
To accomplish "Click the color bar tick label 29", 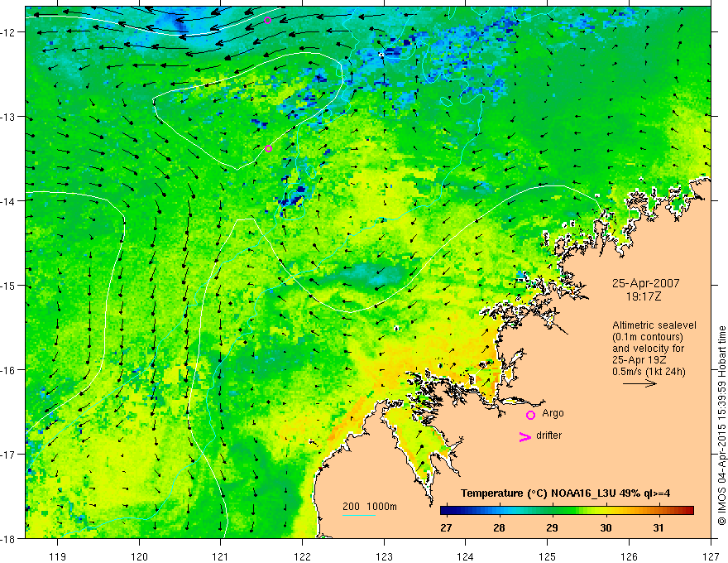I will click(x=552, y=527).
